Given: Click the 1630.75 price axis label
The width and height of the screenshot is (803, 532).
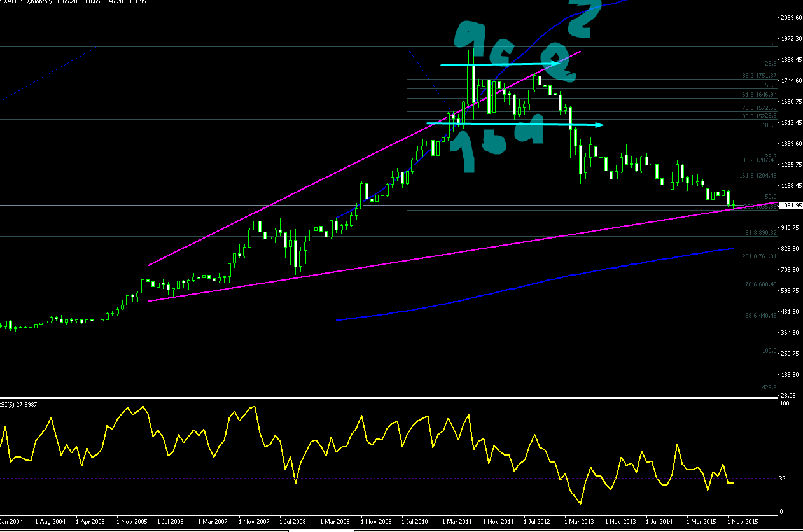Looking at the screenshot, I should (792, 102).
